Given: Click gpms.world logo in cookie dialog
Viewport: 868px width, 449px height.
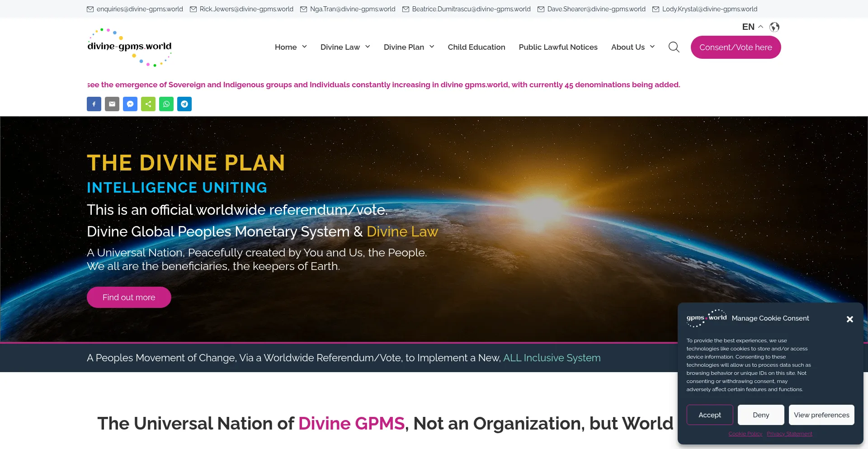Looking at the screenshot, I should (x=707, y=318).
